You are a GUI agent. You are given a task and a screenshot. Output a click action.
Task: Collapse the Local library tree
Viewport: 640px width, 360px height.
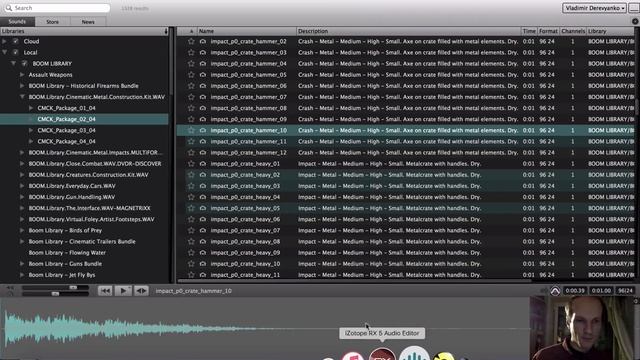(4, 52)
